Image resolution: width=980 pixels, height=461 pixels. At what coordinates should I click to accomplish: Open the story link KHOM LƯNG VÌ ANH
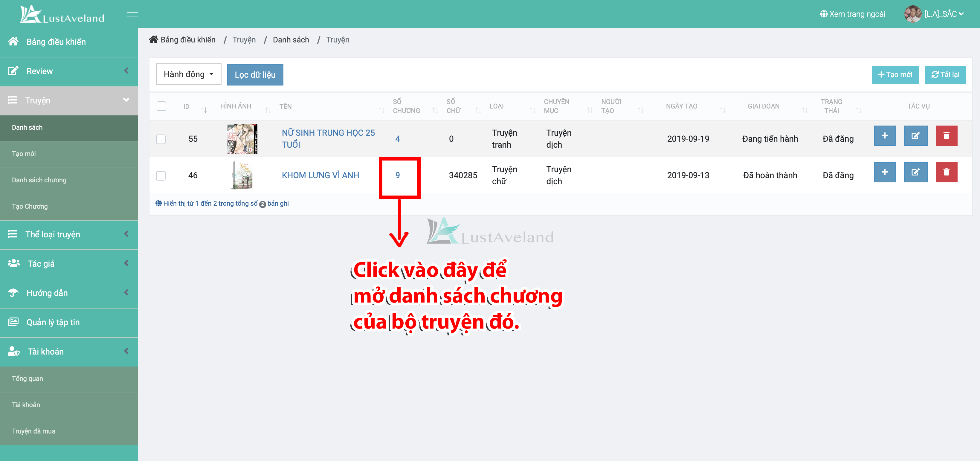click(320, 175)
